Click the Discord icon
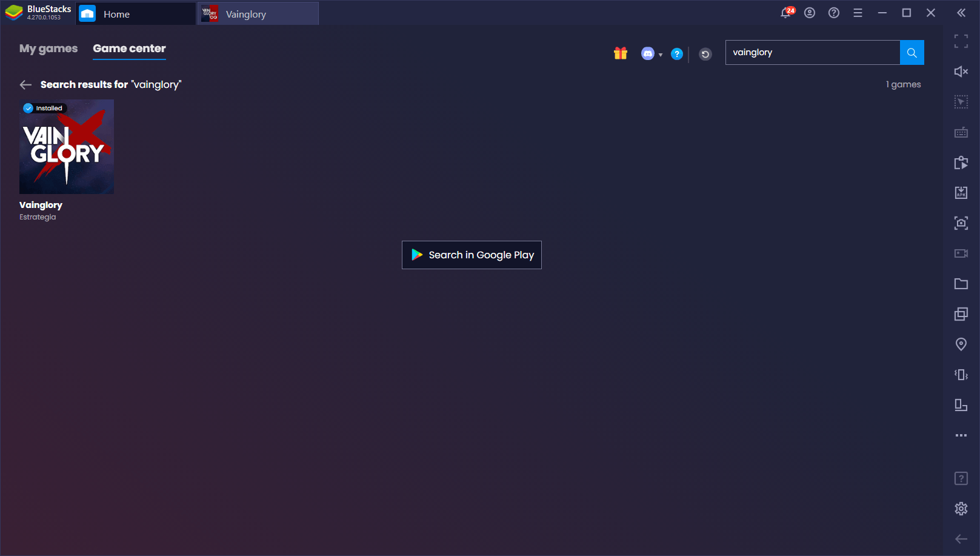Image resolution: width=980 pixels, height=556 pixels. 648,54
